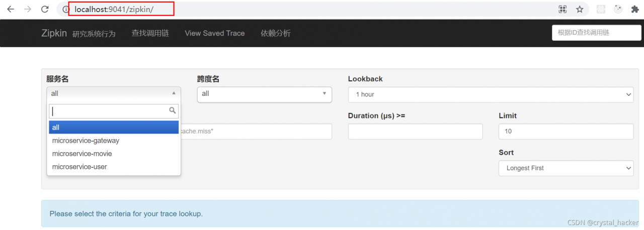Click the magnifier icon in service search

(x=172, y=110)
